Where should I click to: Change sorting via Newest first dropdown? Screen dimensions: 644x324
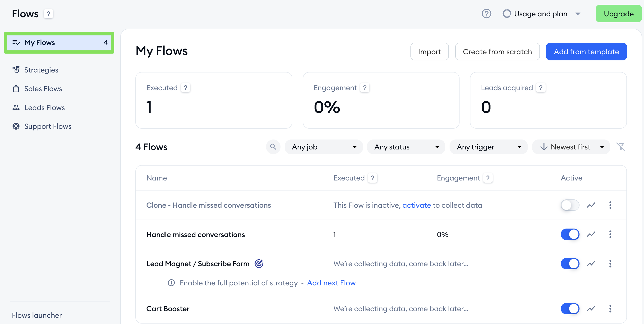pyautogui.click(x=571, y=147)
